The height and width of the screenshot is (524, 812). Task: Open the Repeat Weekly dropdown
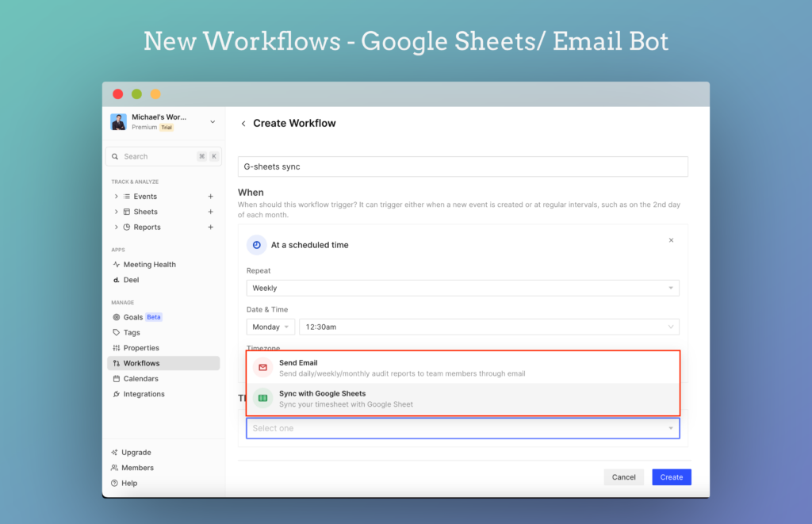pyautogui.click(x=463, y=288)
